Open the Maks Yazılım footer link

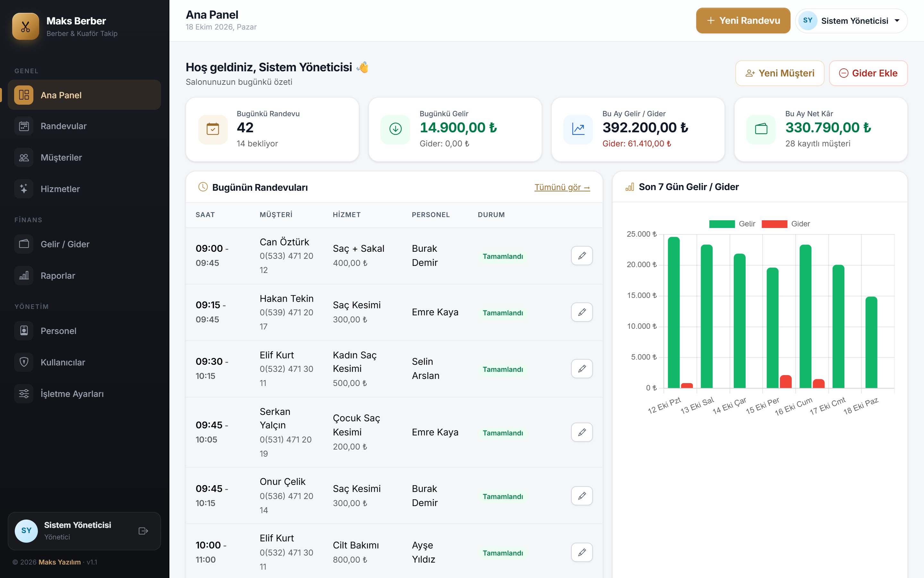tap(60, 562)
